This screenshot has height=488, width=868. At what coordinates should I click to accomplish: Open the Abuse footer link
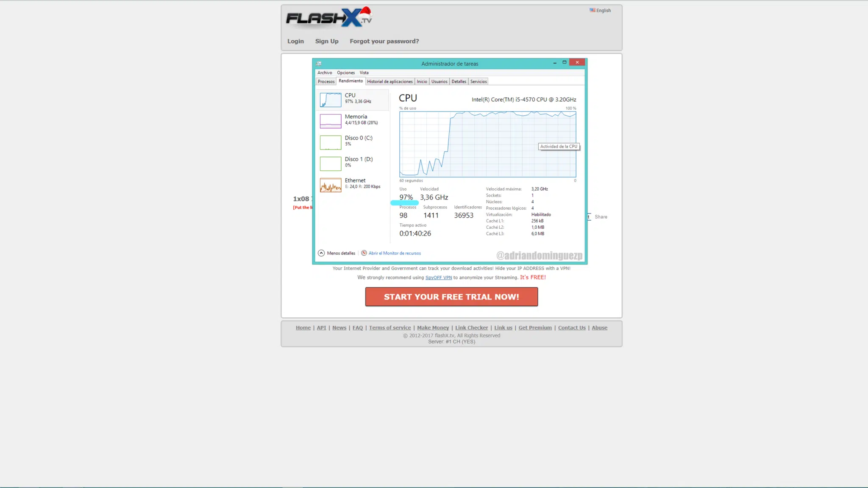(x=599, y=328)
